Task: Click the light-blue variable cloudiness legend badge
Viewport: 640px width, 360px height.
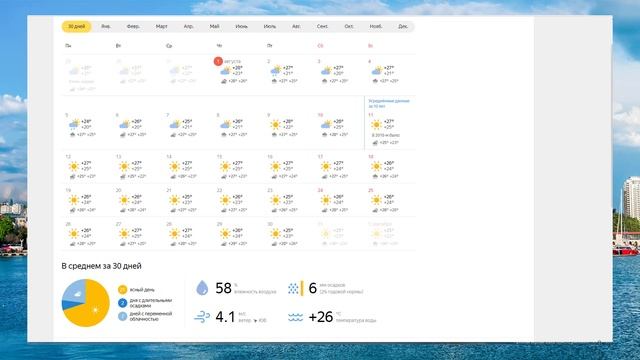Action: coord(122,316)
